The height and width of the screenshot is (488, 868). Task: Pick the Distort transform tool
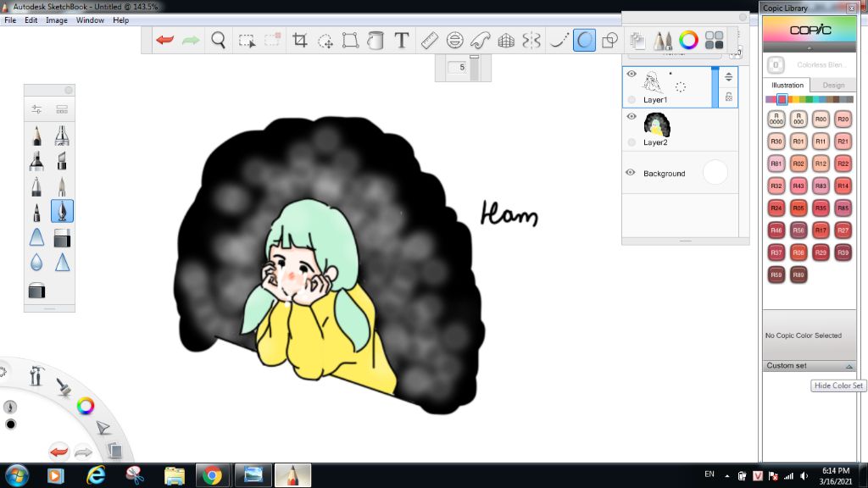(x=350, y=41)
